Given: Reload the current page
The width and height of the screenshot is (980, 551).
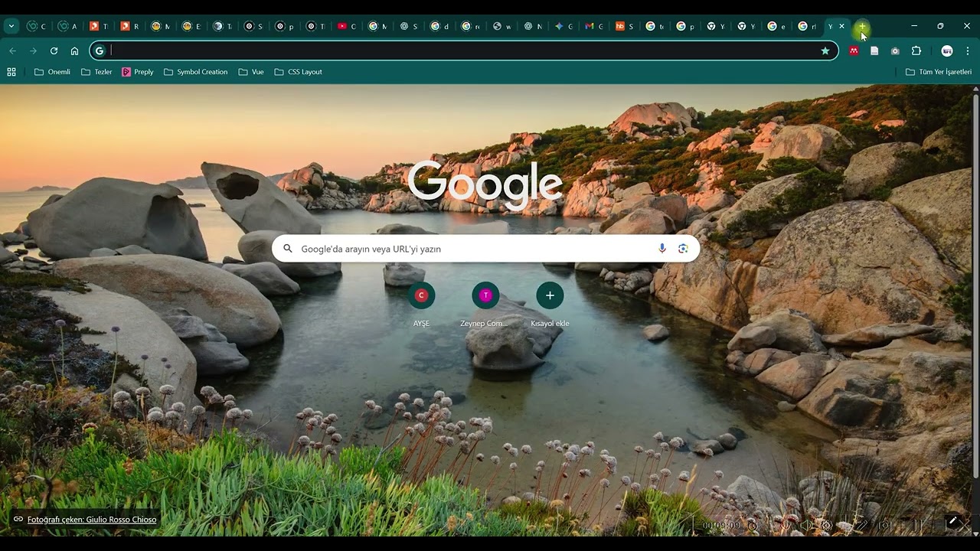Looking at the screenshot, I should tap(54, 51).
